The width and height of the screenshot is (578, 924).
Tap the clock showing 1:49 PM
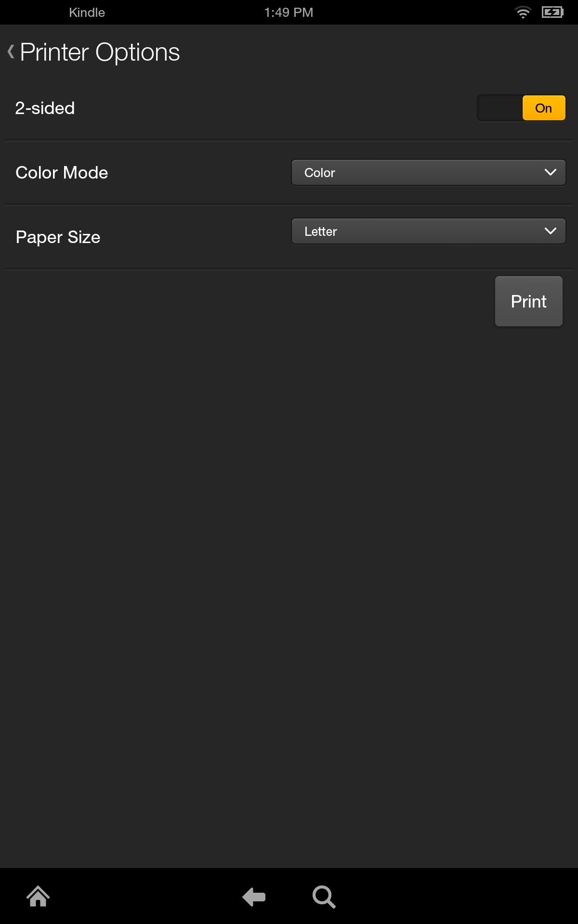(288, 12)
